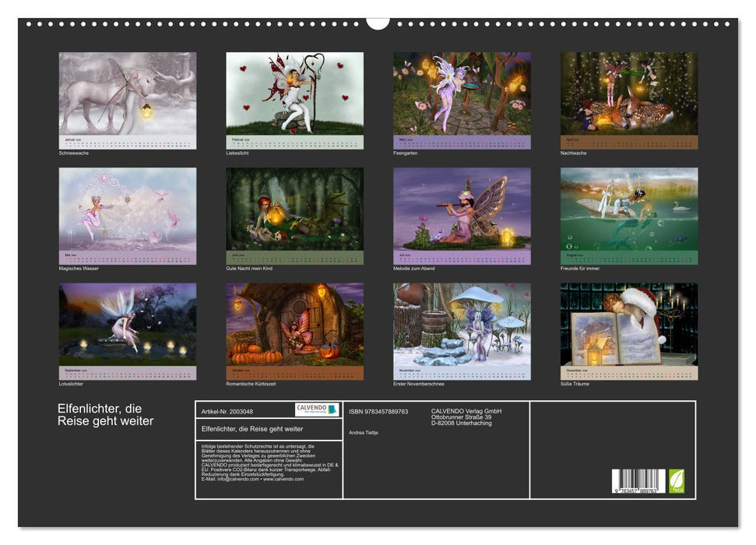View the Magisches Wasser picture
Screen dimensions: 756x545
128,209
